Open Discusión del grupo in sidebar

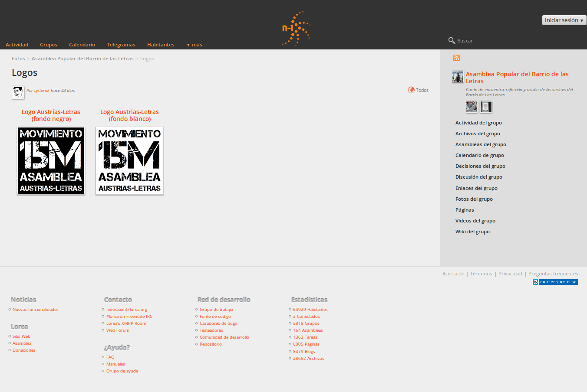(x=479, y=177)
